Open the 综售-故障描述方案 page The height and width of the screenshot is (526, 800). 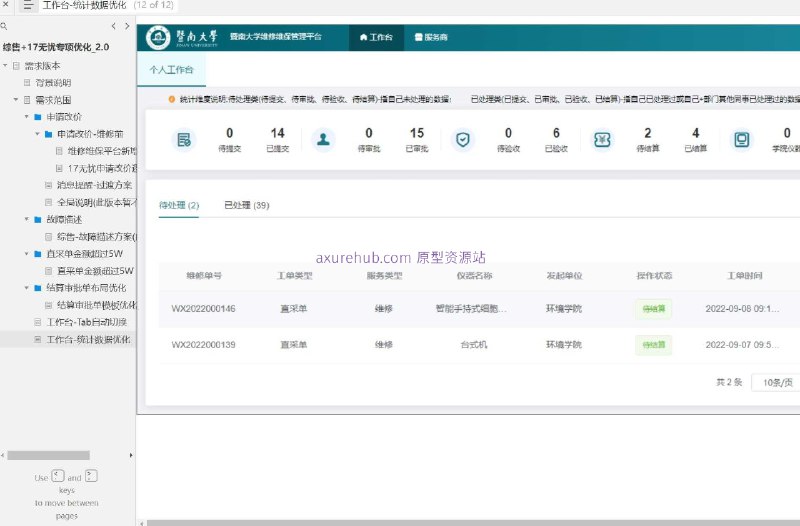pos(96,237)
